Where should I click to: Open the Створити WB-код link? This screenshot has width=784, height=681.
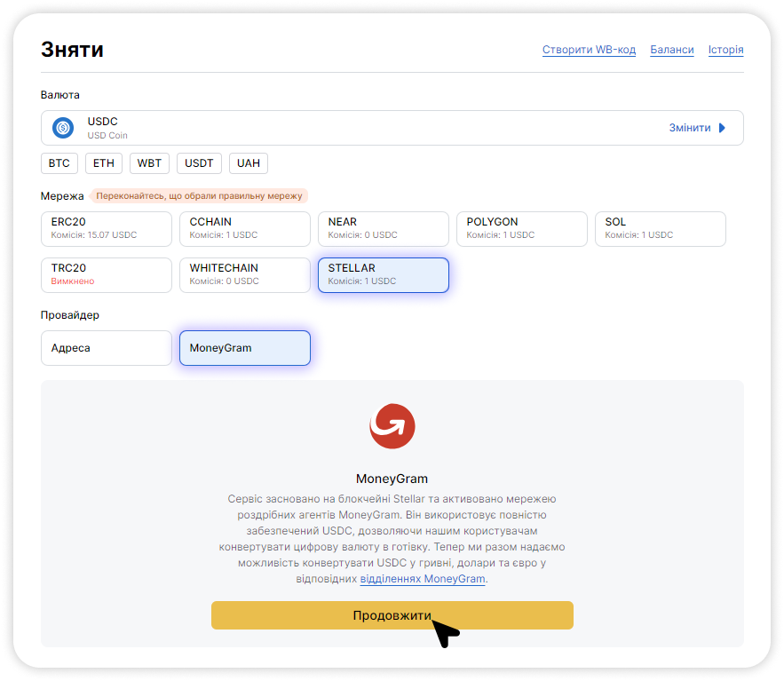(589, 50)
